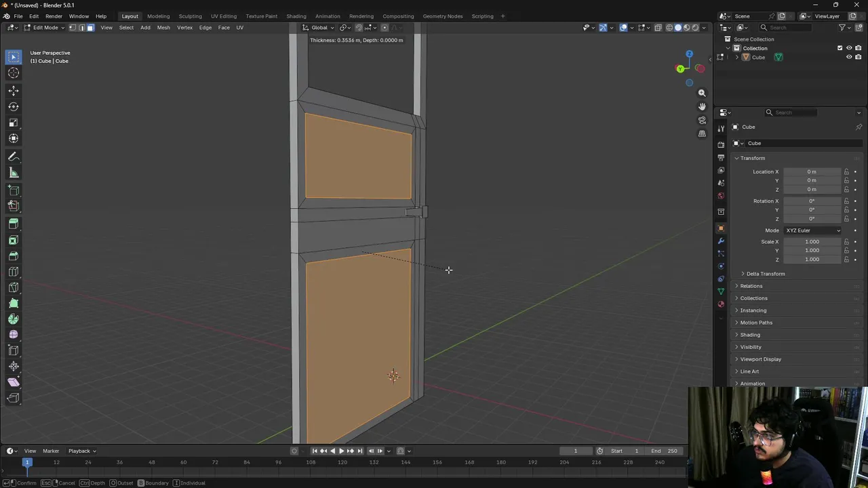The height and width of the screenshot is (488, 868).
Task: Enable vertex select mode
Action: (73, 28)
